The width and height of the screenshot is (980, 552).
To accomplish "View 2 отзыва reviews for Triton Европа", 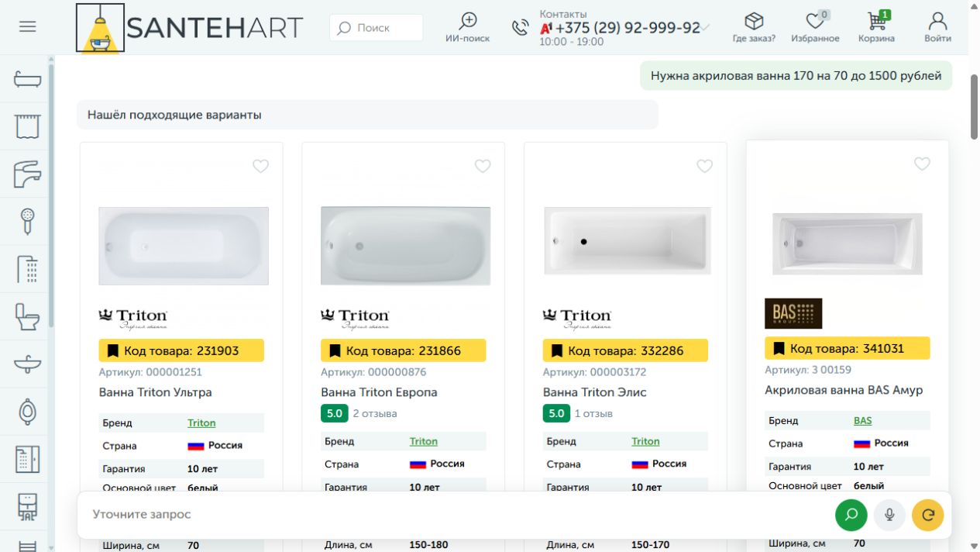I will point(375,414).
